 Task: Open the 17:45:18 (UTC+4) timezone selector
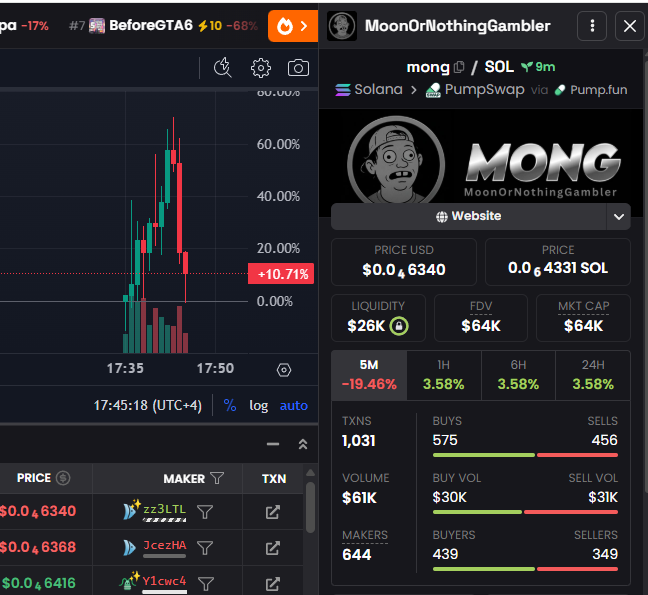pyautogui.click(x=148, y=405)
